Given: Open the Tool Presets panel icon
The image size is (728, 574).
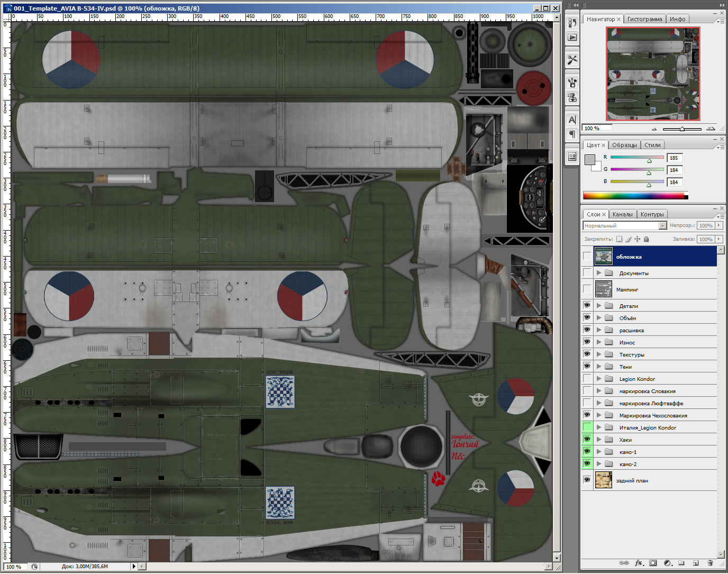Looking at the screenshot, I should [x=572, y=60].
